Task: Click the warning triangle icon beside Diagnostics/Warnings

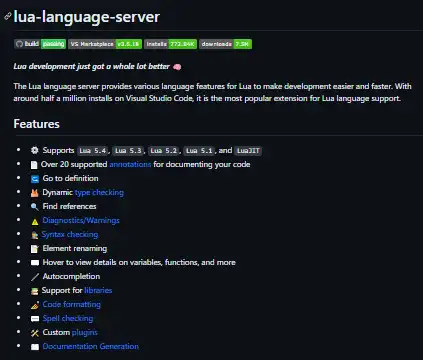Action: 35,221
